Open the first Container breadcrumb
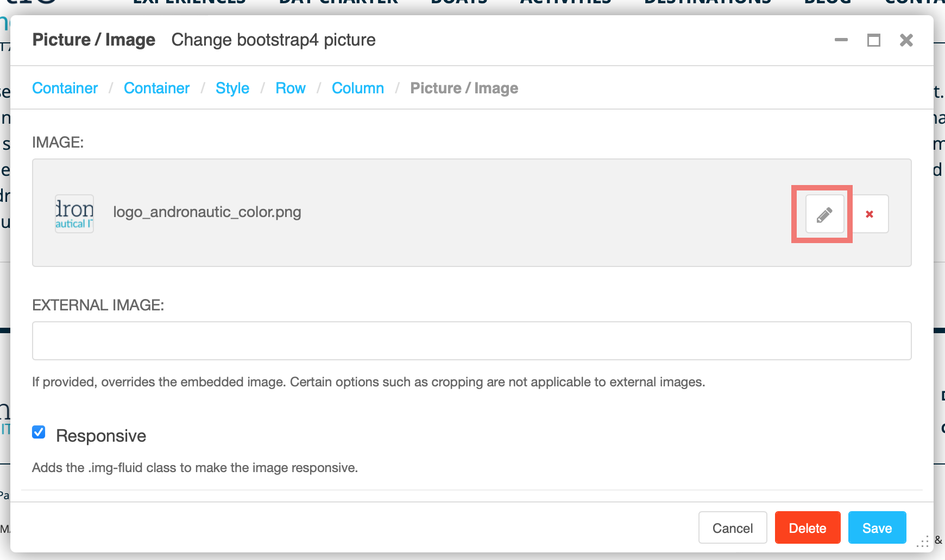 pos(65,88)
